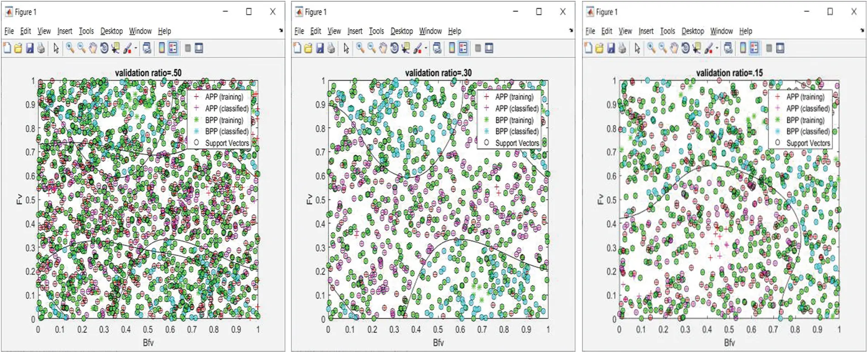Click 'BPP (training)' legend entry in left plot
This screenshot has width=868, height=353.
(x=224, y=120)
